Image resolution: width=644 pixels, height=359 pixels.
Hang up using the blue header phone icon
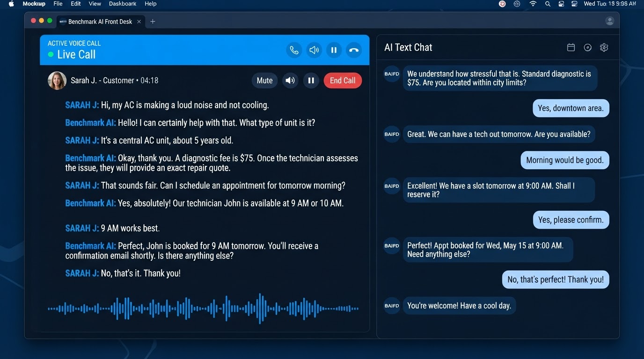(354, 50)
